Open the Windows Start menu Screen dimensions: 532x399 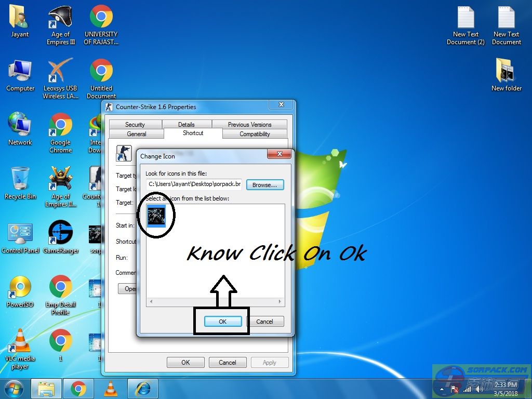pyautogui.click(x=14, y=388)
